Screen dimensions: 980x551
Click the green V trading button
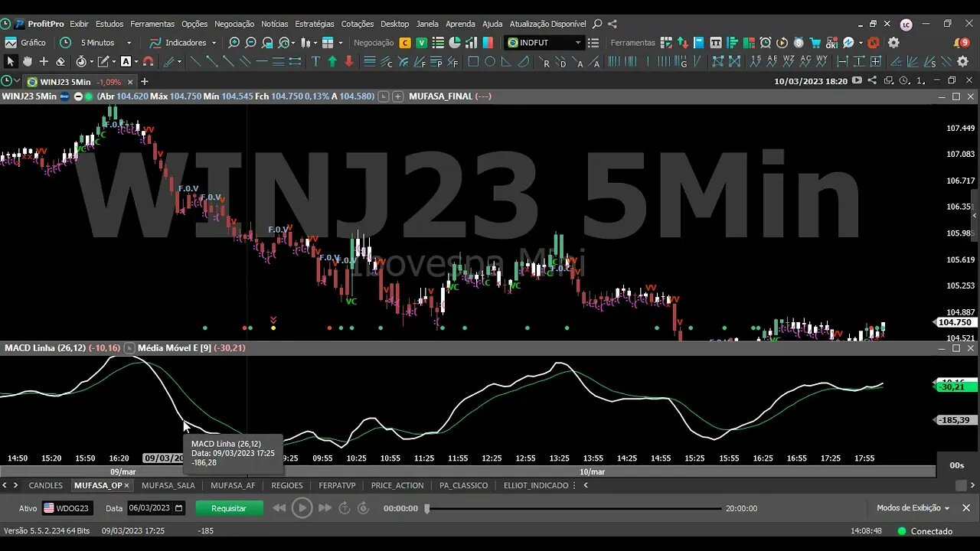point(421,43)
